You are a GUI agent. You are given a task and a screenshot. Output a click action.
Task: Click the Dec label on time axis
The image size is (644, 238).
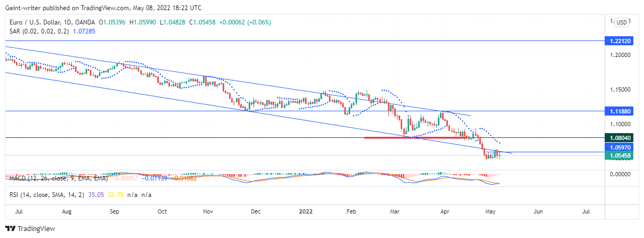pyautogui.click(x=256, y=211)
